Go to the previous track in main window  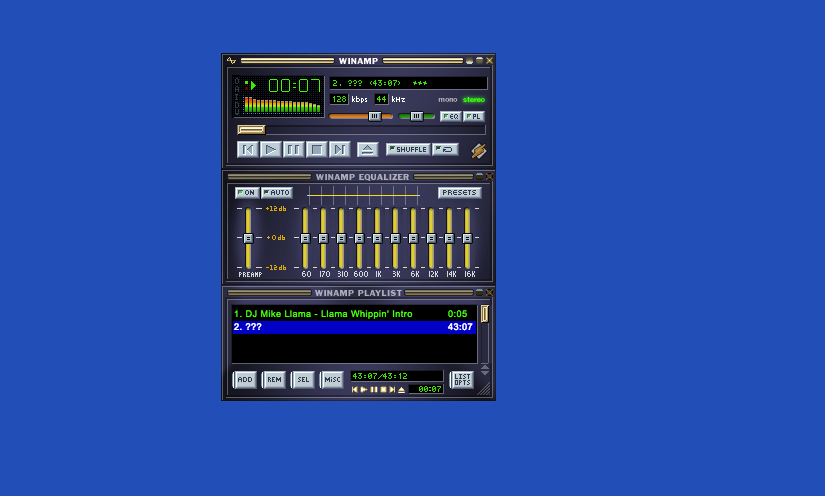tap(247, 150)
